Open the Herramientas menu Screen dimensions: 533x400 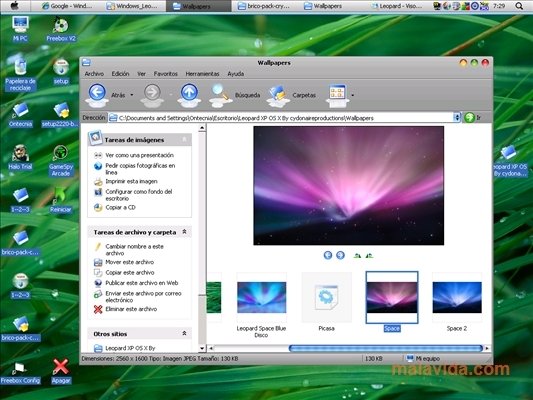[x=202, y=74]
